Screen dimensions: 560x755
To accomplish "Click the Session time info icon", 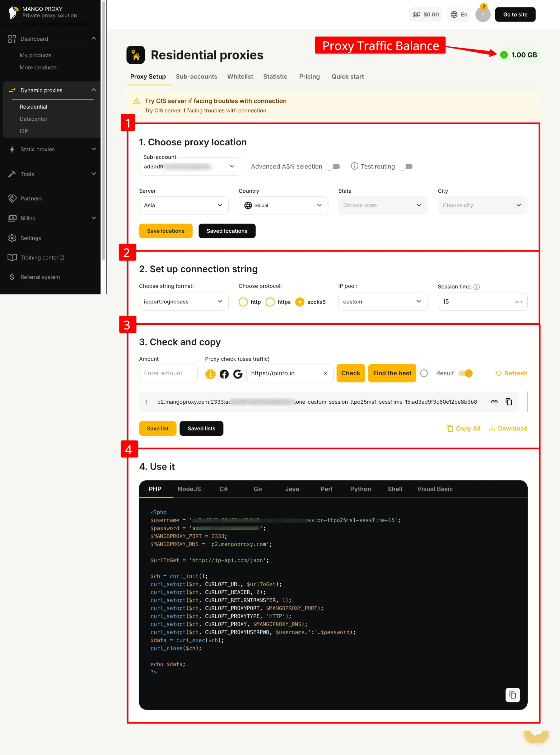I will [x=476, y=287].
